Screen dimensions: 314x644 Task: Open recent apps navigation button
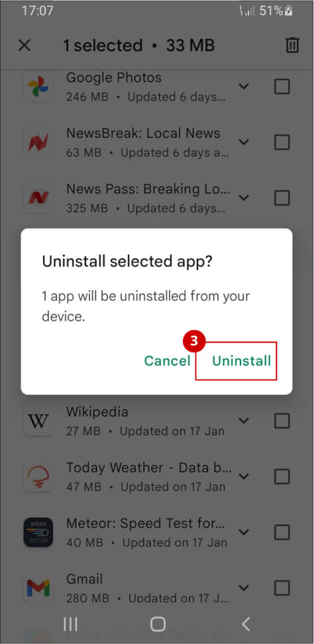point(71,624)
